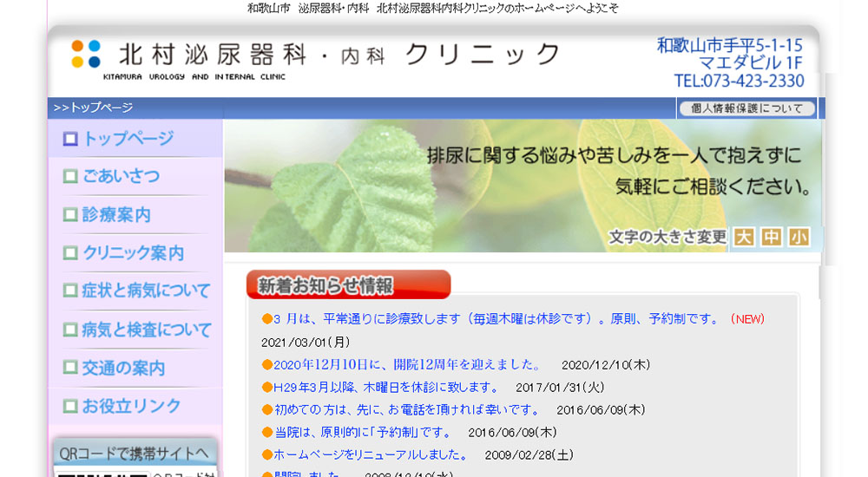Click the date 2021/03/01(月)

click(x=306, y=342)
